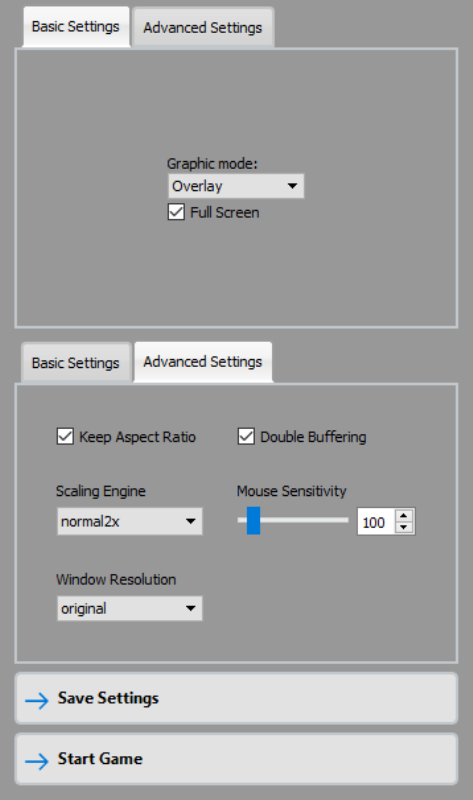This screenshot has width=473, height=800.
Task: Uncheck the Full Screen checkbox
Action: [176, 212]
